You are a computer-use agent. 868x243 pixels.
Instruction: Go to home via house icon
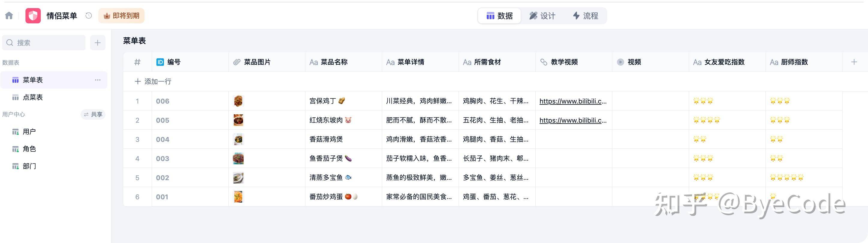(x=9, y=16)
